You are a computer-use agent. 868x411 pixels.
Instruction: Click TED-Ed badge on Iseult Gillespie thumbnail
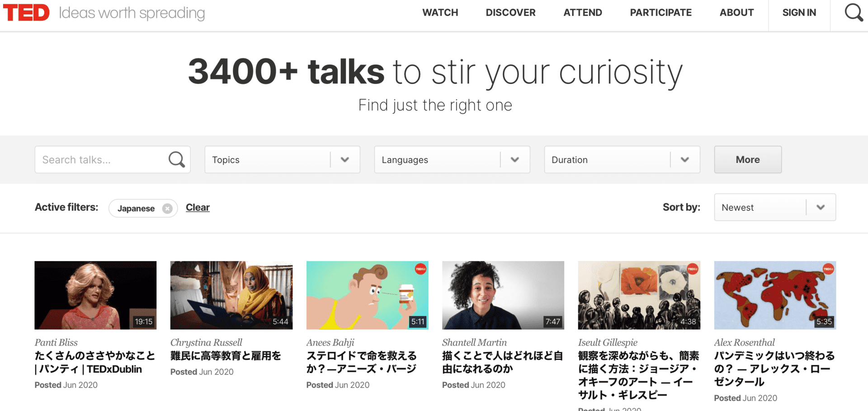coord(692,269)
